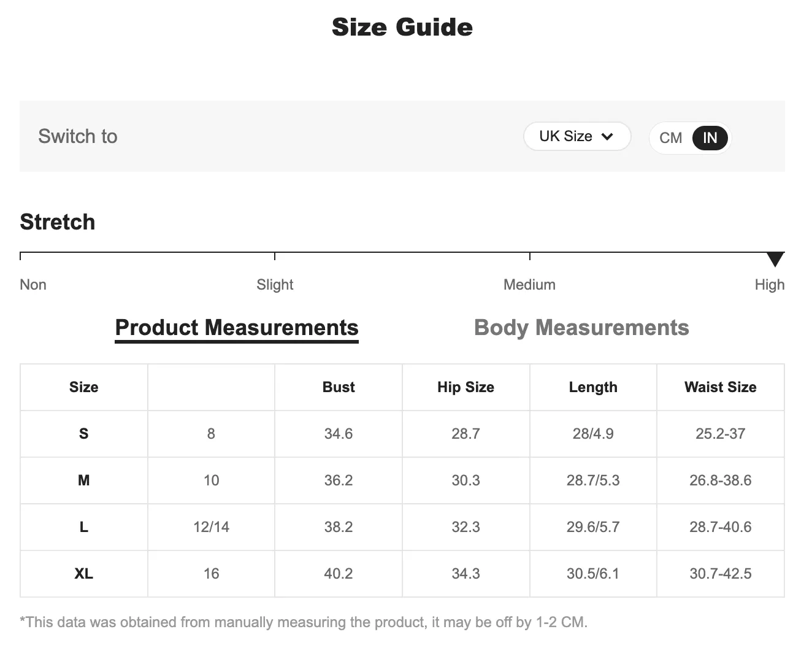Click length value 28/4.9
Screen dimensions: 812x648
pyautogui.click(x=593, y=434)
